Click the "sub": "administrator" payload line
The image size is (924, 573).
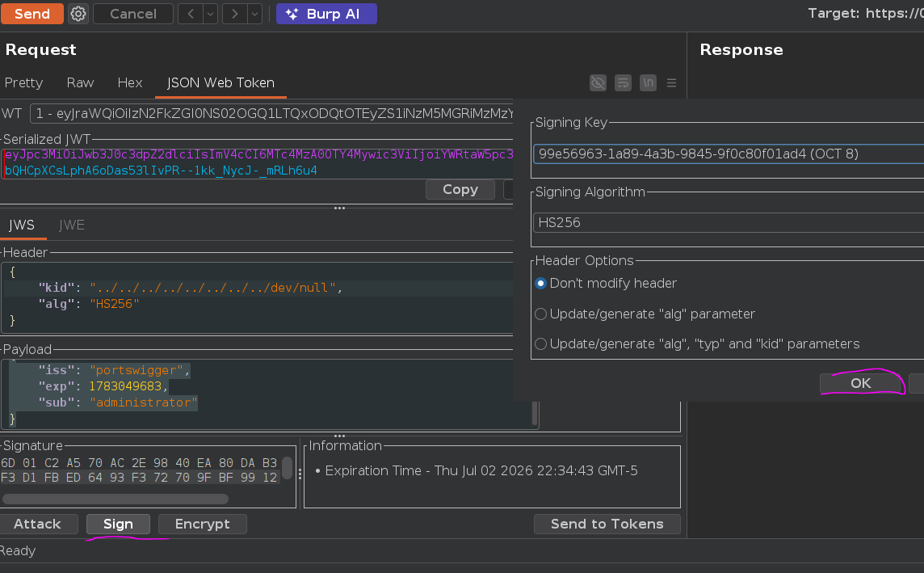point(118,402)
